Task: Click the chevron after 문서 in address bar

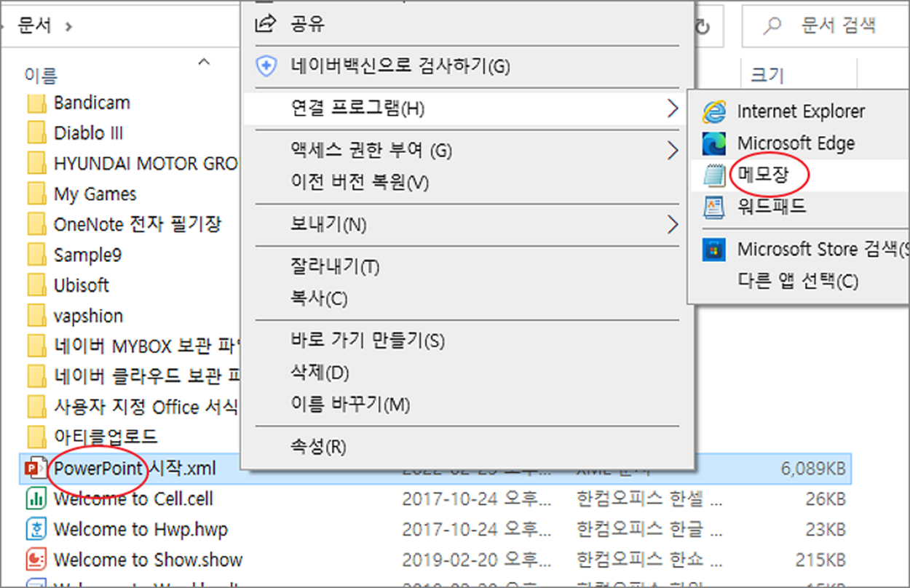Action: [69, 26]
